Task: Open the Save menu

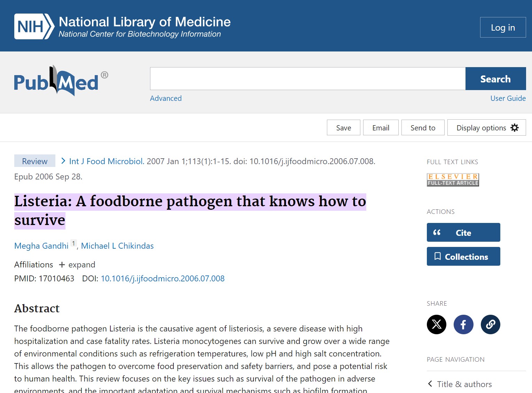Action: 343,127
